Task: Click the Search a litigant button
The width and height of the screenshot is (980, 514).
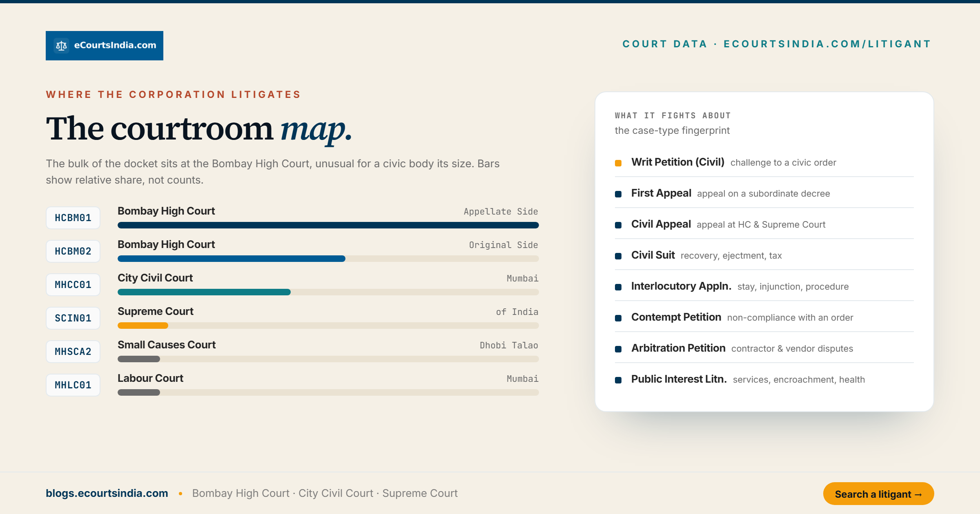Action: pyautogui.click(x=878, y=494)
